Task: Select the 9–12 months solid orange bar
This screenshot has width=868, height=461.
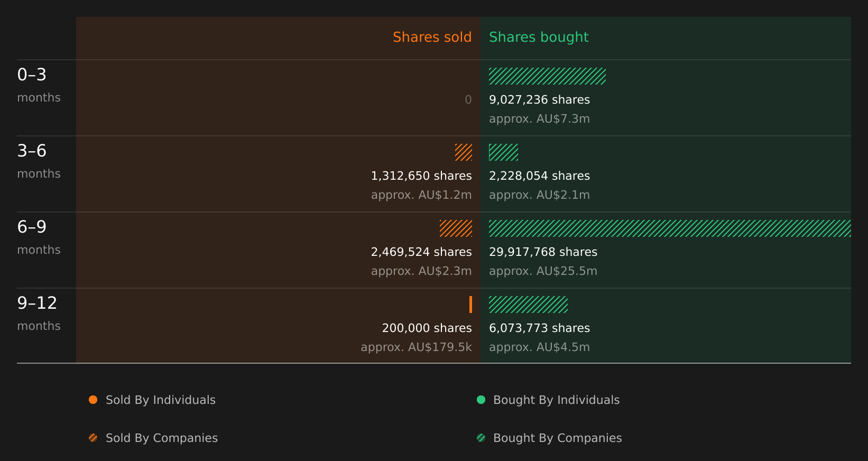Action: point(470,305)
